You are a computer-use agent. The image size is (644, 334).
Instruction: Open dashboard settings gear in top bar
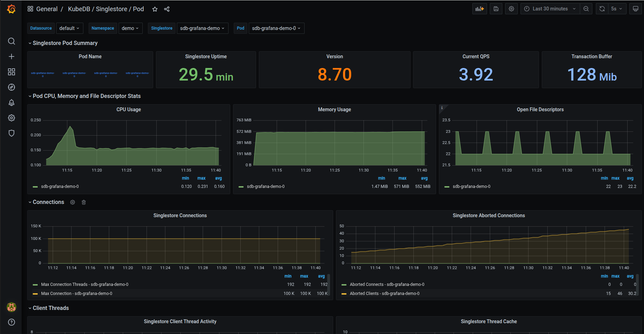pyautogui.click(x=511, y=9)
